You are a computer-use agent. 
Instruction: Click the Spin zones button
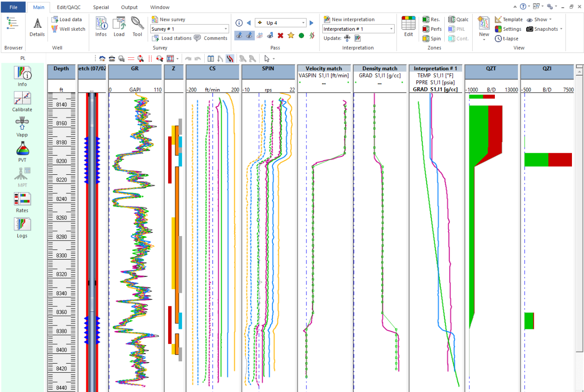tap(432, 39)
